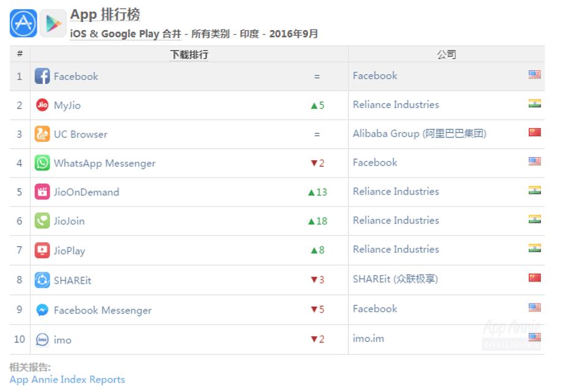Open App Annie Index Reports link

point(66,379)
